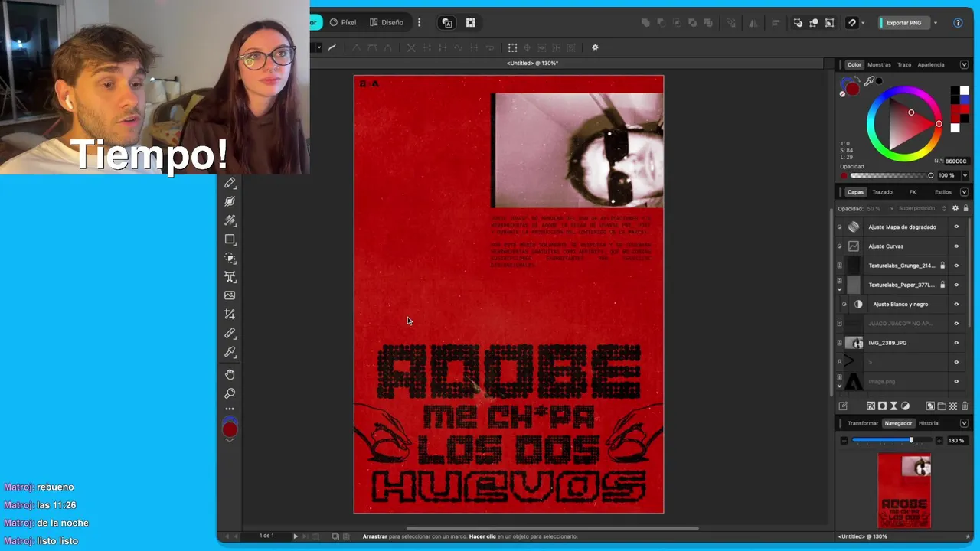
Task: Pick the Crop tool in the toolbar
Action: click(x=230, y=315)
